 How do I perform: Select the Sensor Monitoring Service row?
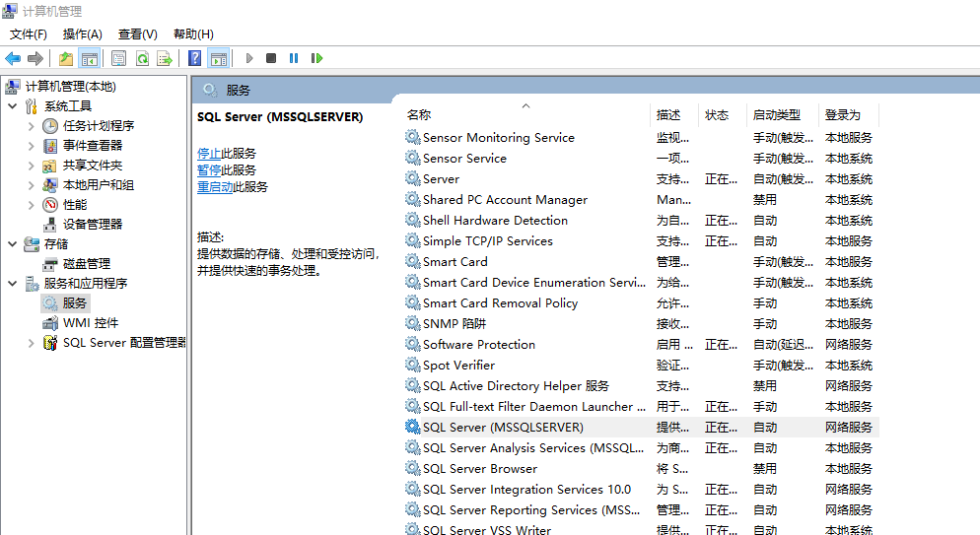tap(641, 137)
